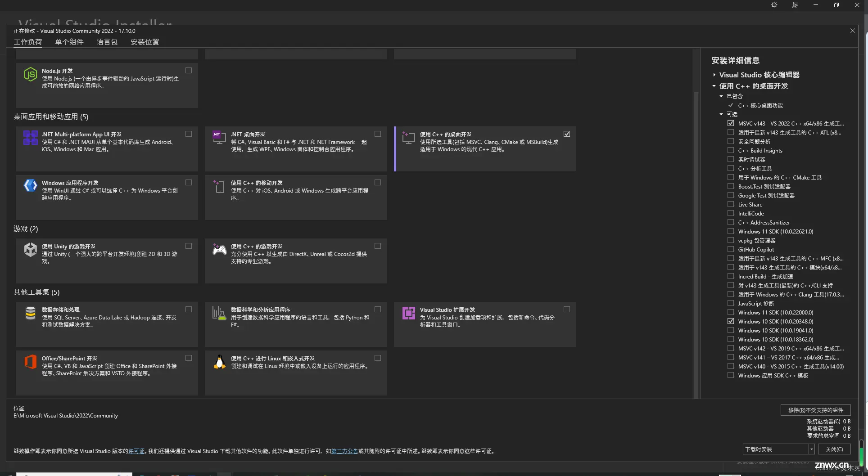Viewport: 868px width, 476px height.
Task: Switch to 语言包 tab
Action: [x=107, y=42]
